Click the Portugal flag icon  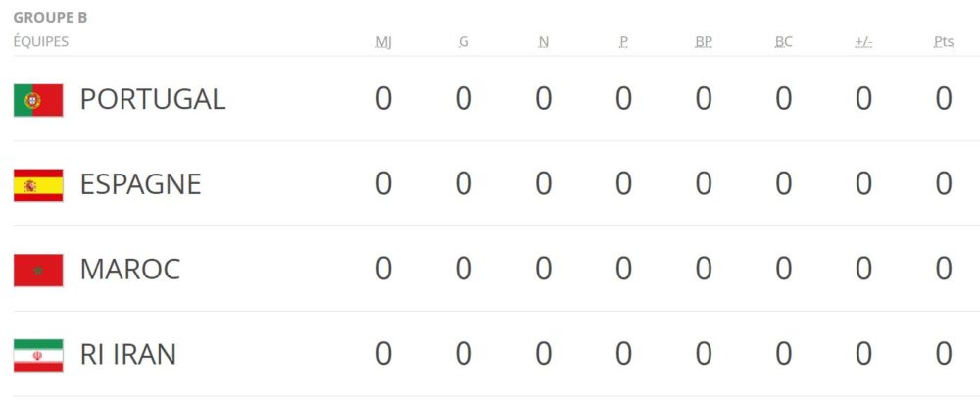point(38,100)
